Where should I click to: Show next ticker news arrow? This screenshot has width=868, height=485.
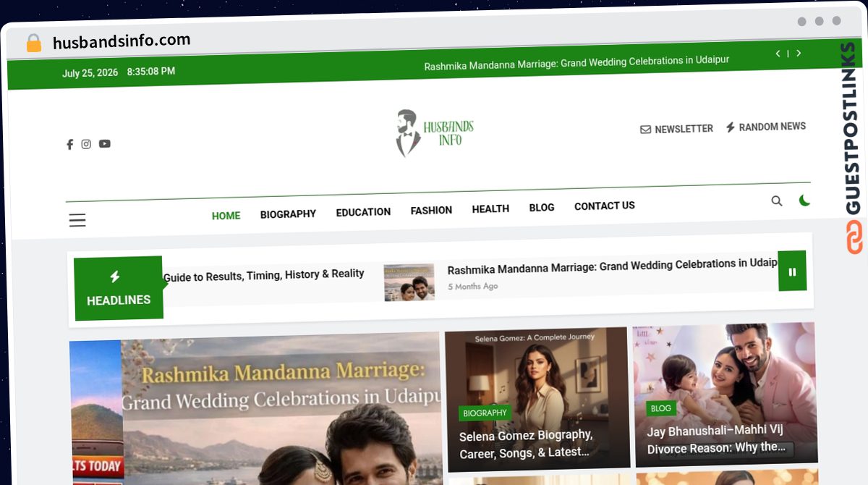tap(799, 54)
